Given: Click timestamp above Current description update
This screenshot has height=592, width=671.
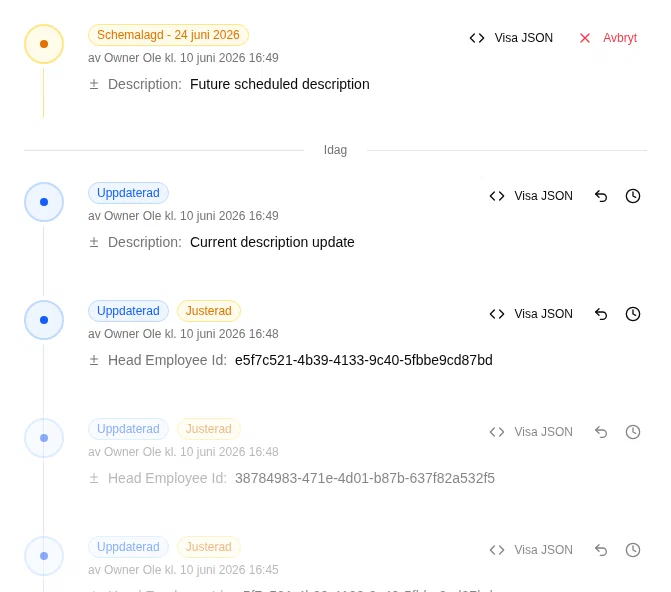Looking at the screenshot, I should (229, 216).
